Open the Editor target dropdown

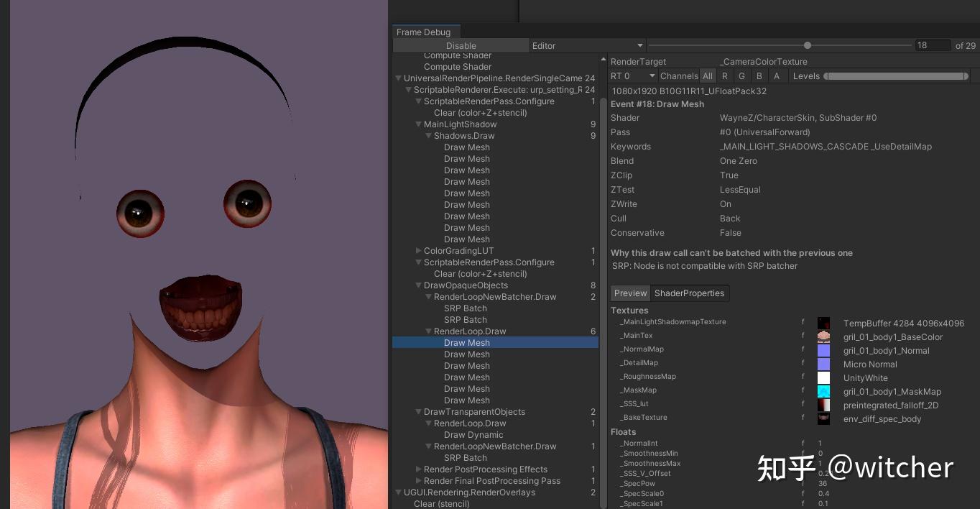coord(588,45)
